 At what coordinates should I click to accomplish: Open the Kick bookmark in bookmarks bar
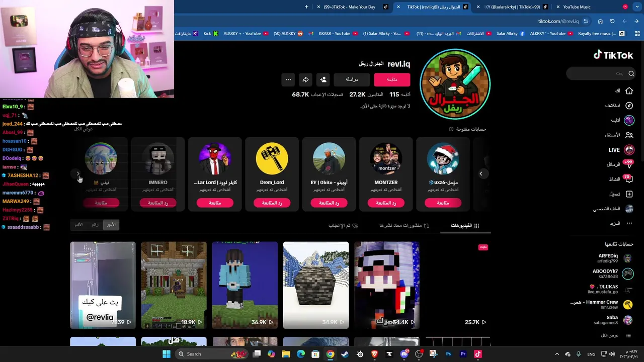tap(210, 34)
